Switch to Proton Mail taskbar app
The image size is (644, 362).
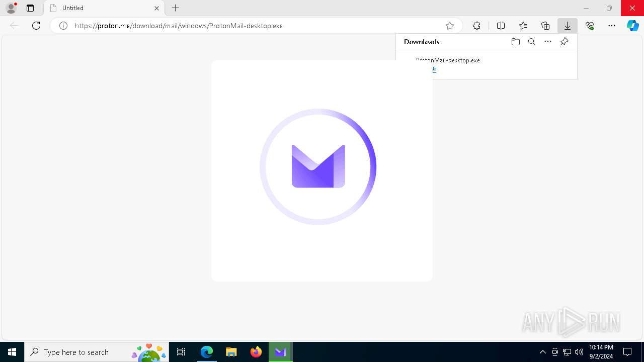(281, 352)
